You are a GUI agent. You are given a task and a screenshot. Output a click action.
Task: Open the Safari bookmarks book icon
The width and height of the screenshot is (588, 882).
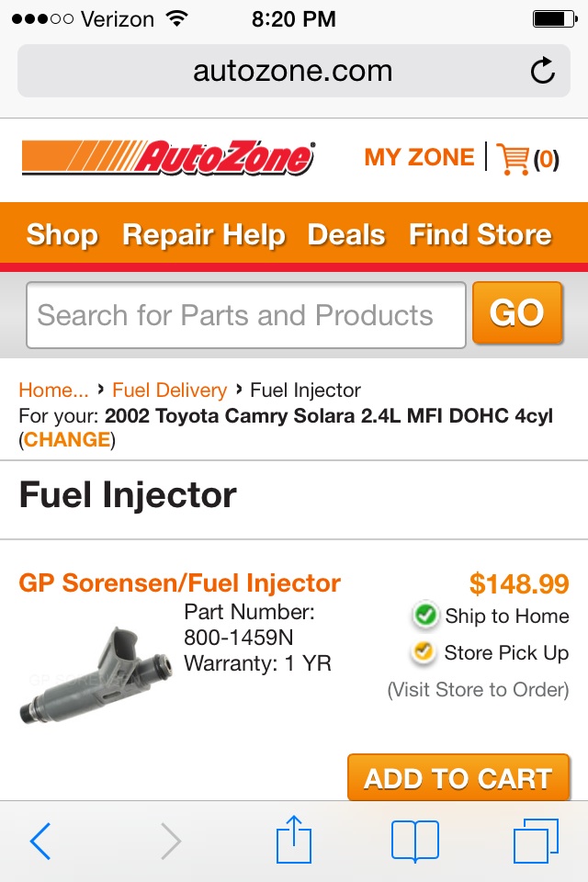(414, 841)
